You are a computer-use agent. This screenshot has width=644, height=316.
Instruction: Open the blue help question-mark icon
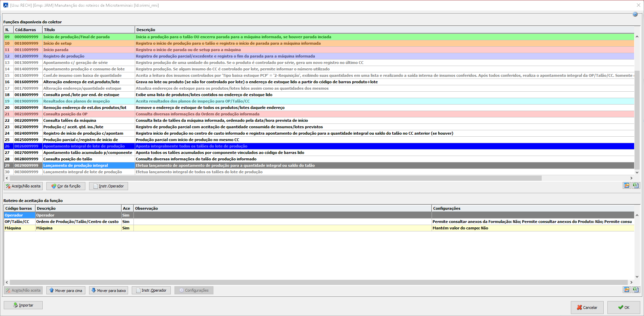pyautogui.click(x=635, y=14)
